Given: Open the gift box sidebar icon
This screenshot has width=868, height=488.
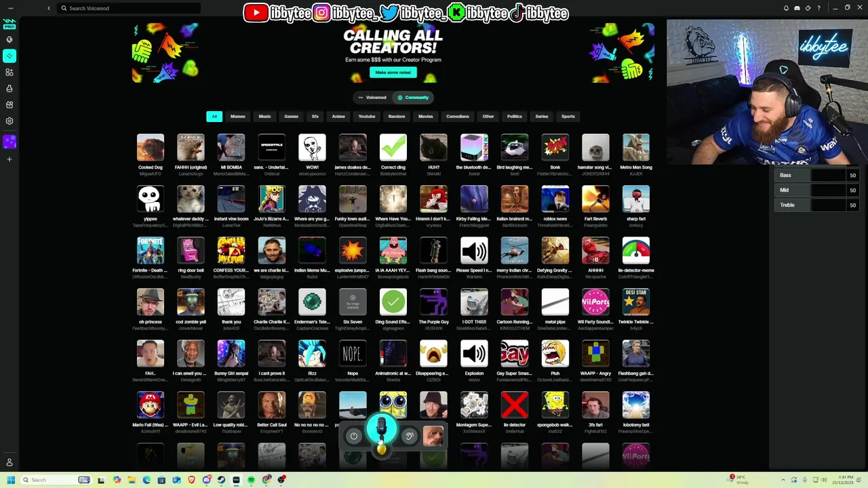Looking at the screenshot, I should [9, 105].
